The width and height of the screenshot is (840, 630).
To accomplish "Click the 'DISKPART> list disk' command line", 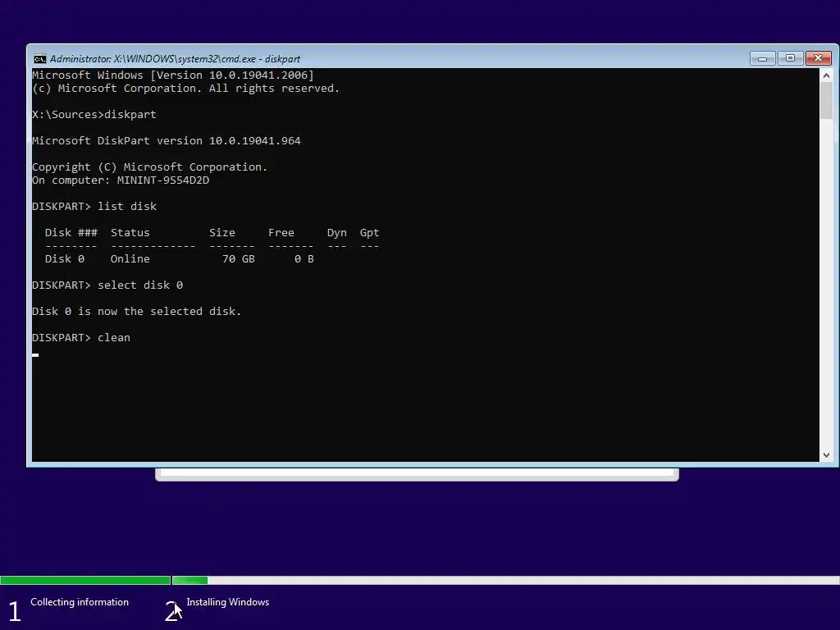I will click(x=94, y=206).
